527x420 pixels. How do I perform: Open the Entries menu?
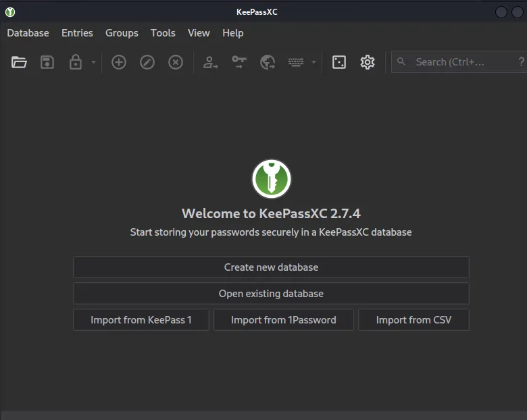tap(77, 33)
